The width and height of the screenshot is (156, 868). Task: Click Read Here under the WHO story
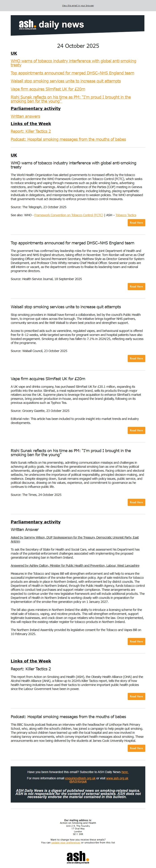(x=136, y=222)
